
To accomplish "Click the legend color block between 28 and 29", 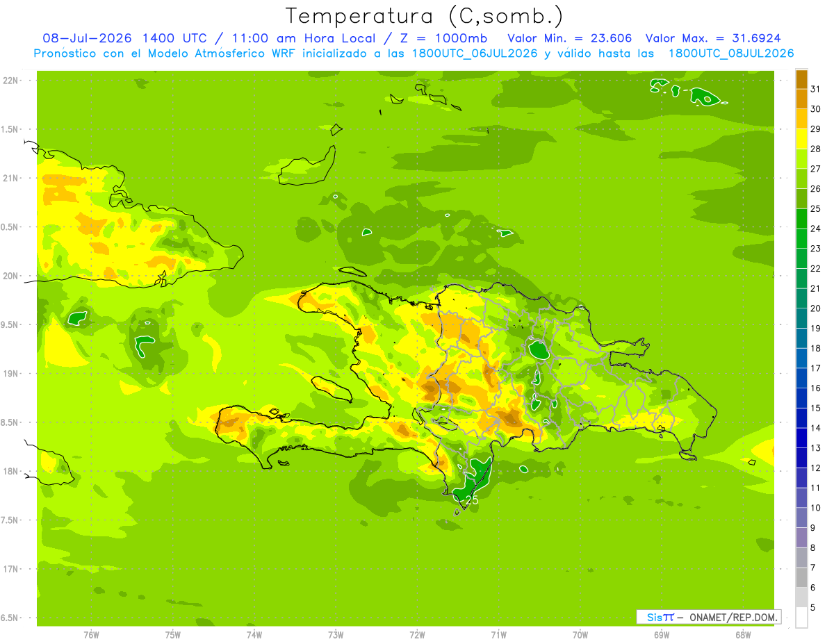I will point(801,139).
